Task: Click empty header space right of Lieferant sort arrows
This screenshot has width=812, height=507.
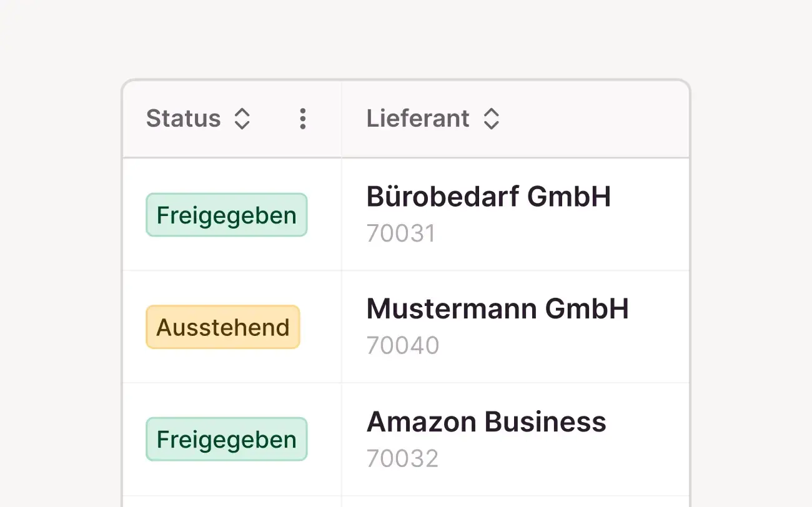Action: [x=593, y=119]
